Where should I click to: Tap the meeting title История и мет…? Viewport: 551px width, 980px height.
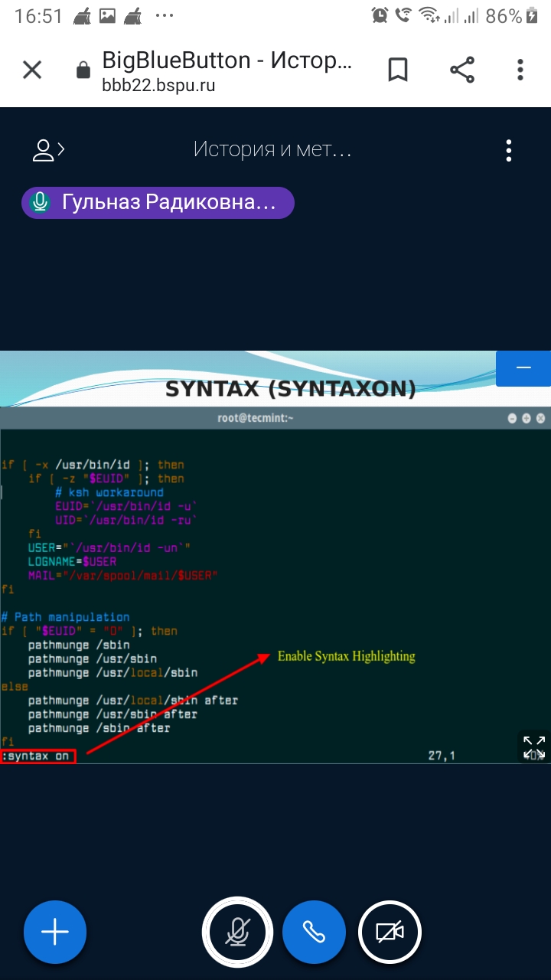tap(272, 149)
